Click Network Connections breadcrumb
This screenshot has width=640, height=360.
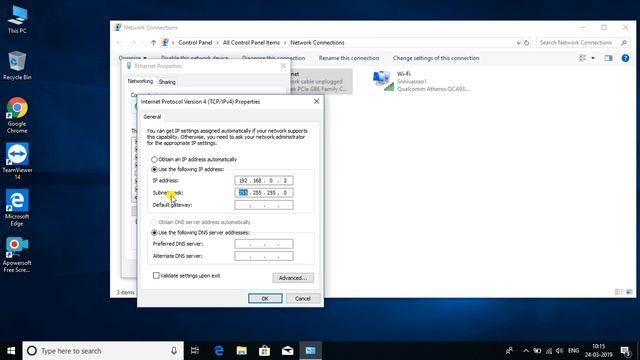(317, 42)
